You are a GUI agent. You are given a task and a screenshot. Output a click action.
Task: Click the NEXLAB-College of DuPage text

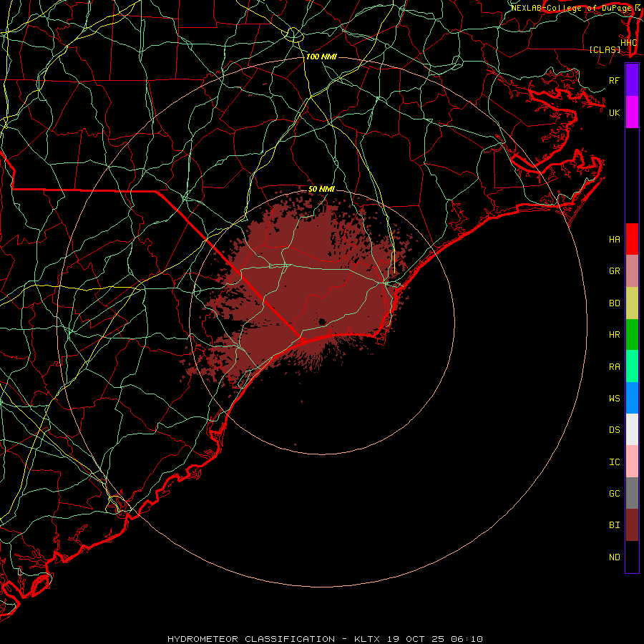click(x=571, y=8)
